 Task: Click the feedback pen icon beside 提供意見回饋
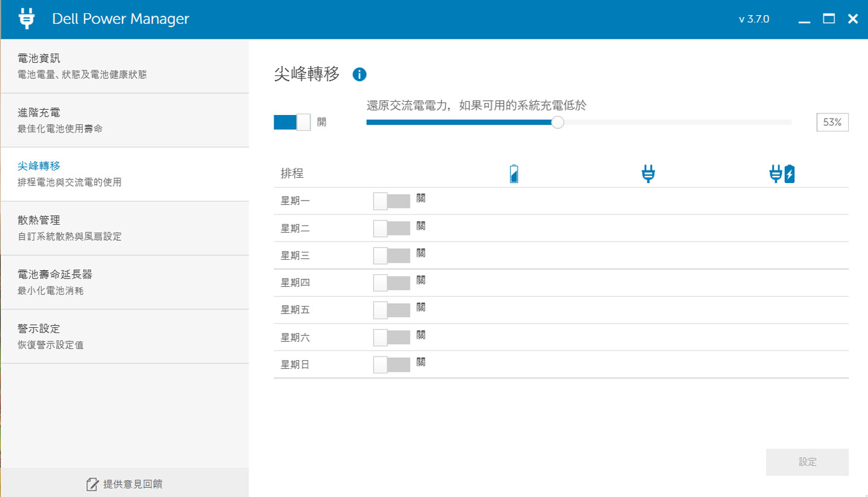tap(92, 483)
